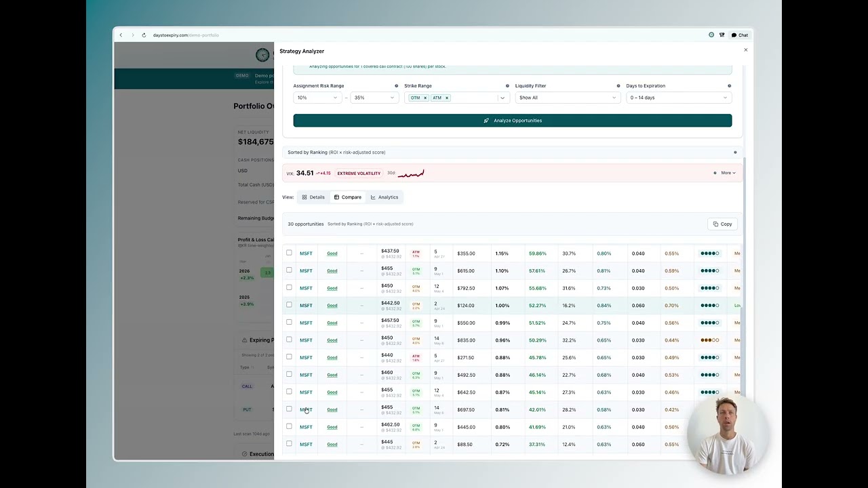Click the $697.50 premium cell
The image size is (868, 488).
(x=466, y=409)
